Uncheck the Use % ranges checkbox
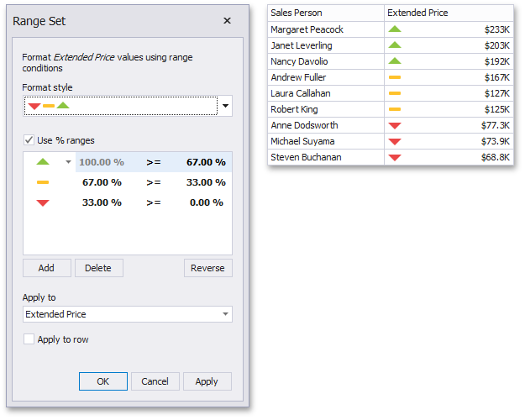Screen dimensions: 525x420 coord(29,140)
